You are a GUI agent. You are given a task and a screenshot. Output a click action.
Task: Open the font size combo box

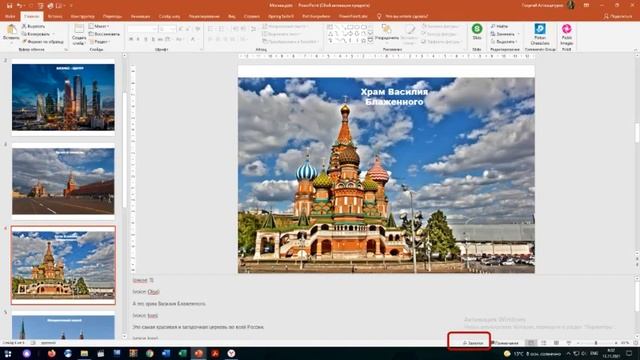(x=167, y=29)
